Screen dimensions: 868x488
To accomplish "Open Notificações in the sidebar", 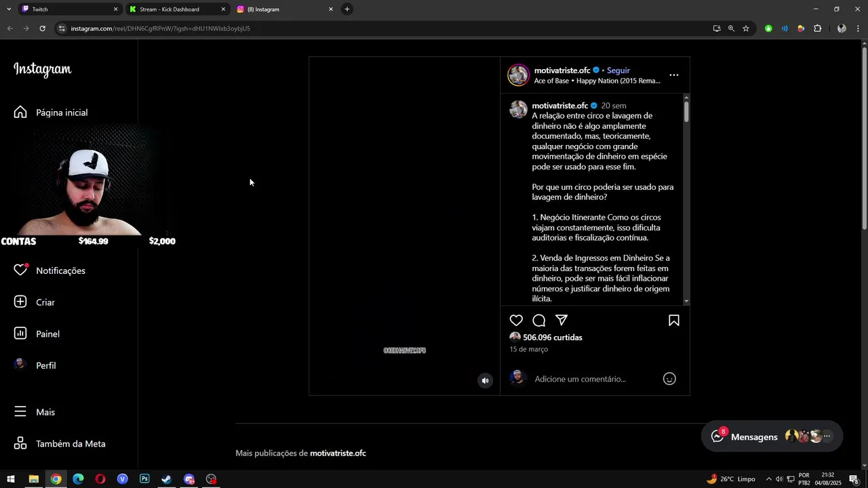I will 51,270.
